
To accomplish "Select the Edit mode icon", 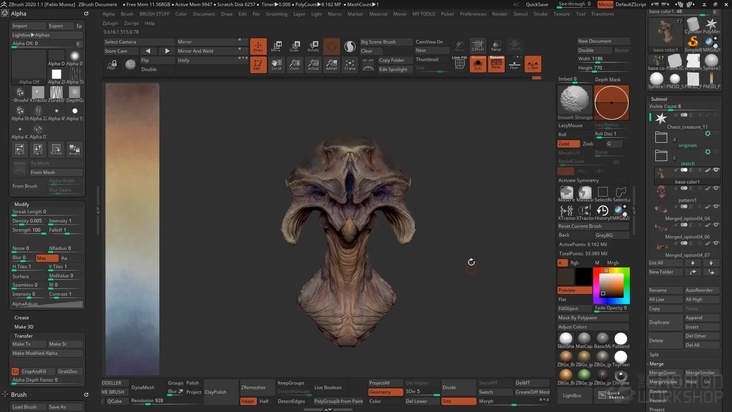I will pos(258,64).
